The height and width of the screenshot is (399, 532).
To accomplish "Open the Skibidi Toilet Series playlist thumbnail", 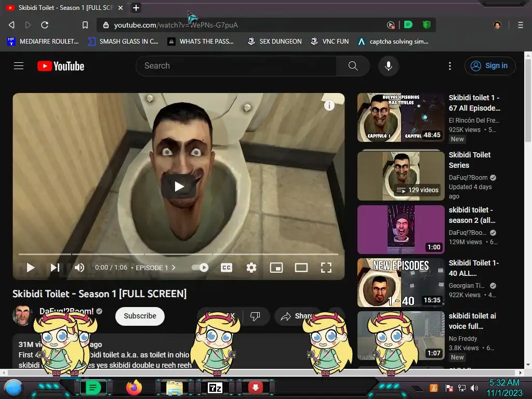I will [x=401, y=176].
